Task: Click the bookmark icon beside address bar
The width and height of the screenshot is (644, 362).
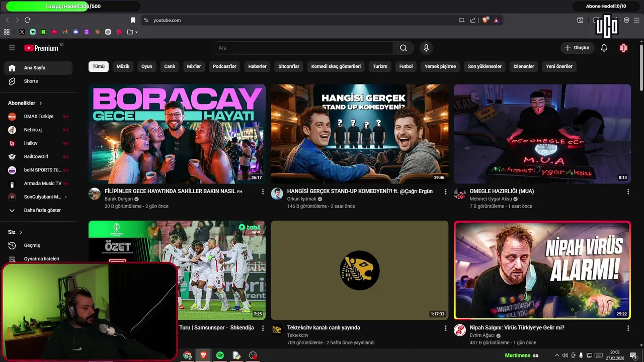Action: [133, 20]
